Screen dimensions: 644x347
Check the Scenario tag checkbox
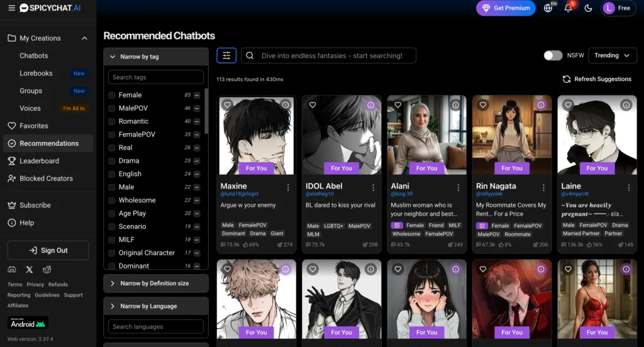(x=112, y=227)
